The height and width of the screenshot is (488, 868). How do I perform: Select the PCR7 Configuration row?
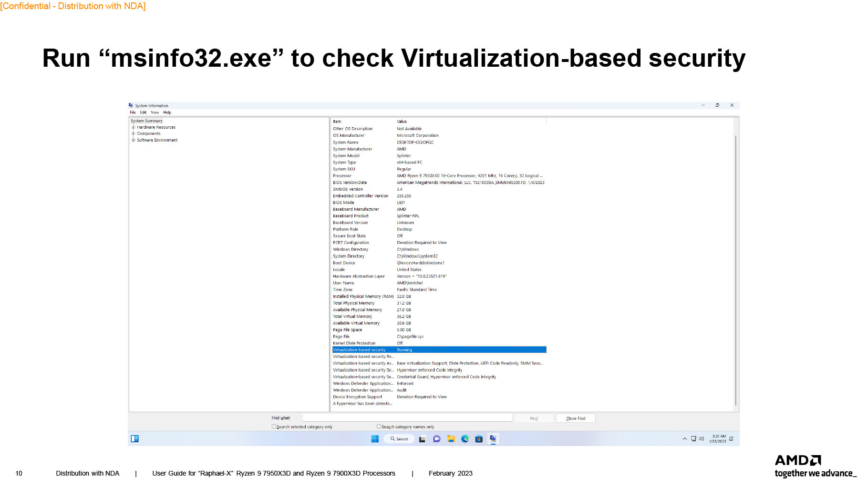point(439,243)
